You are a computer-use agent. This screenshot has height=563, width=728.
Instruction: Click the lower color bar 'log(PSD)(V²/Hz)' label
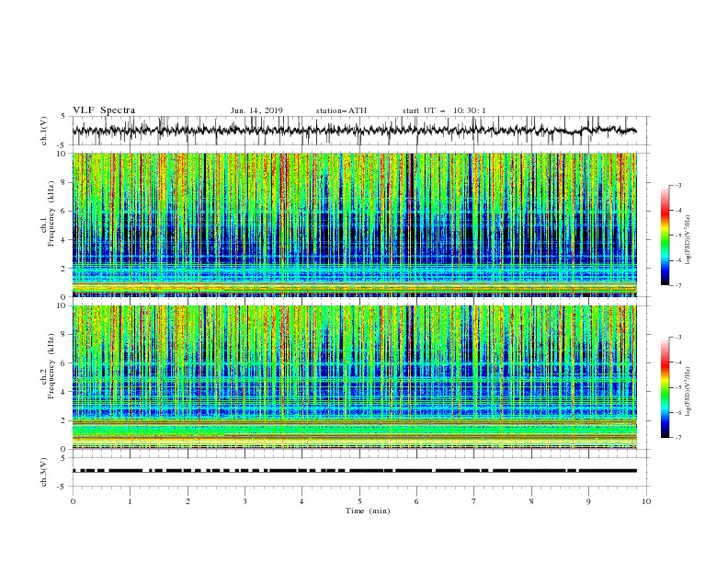688,392
